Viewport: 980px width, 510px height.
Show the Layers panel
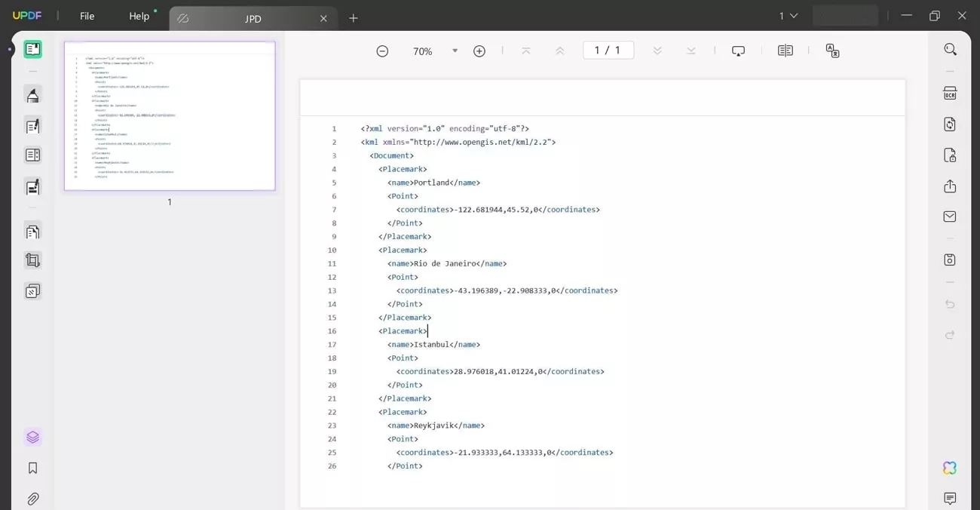tap(32, 438)
